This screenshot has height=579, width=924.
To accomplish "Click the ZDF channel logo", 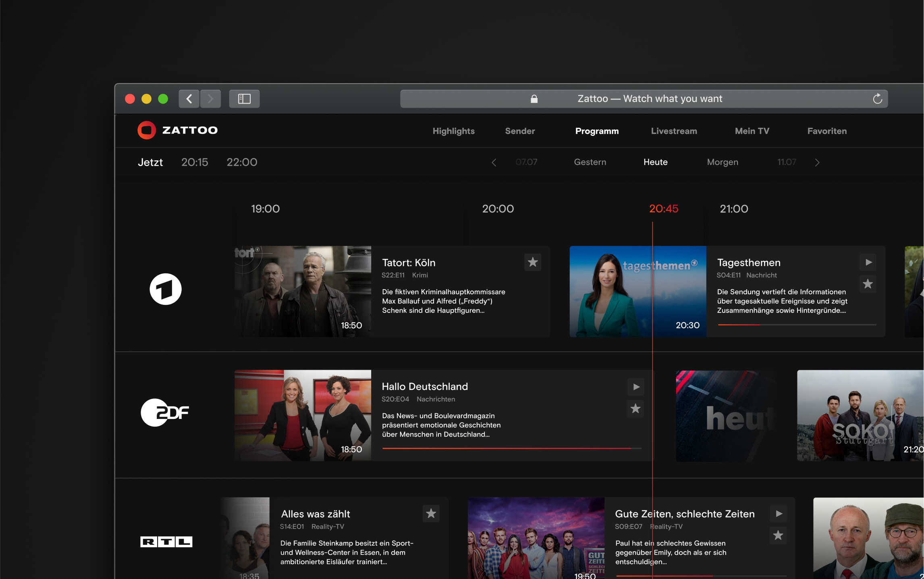I will [166, 412].
